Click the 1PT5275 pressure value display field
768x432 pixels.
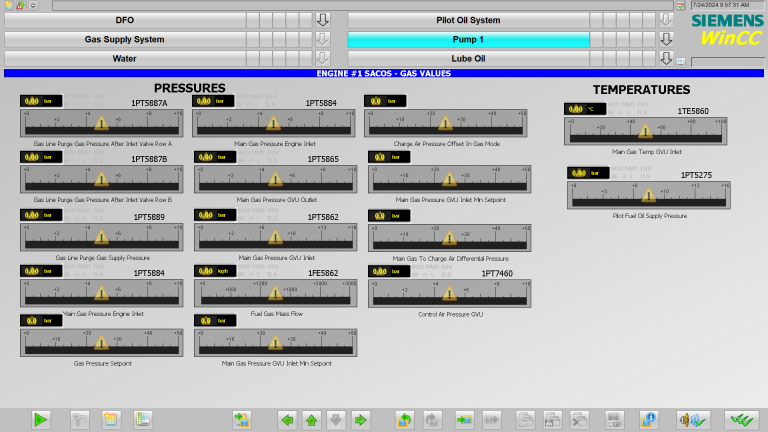click(588, 173)
